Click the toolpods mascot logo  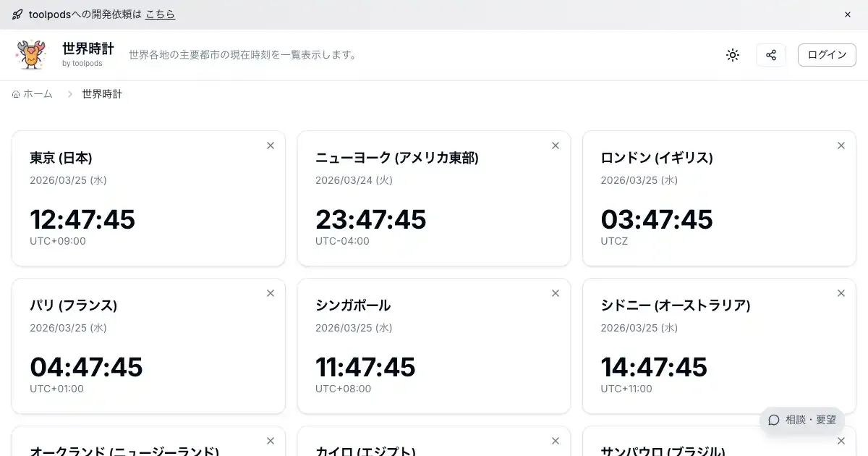tap(31, 55)
